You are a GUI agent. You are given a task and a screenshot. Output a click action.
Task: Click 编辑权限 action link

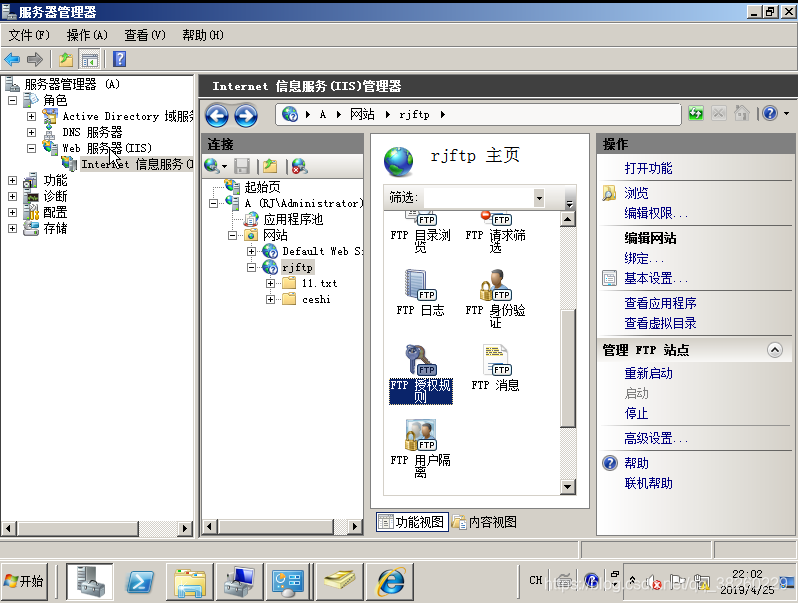(656, 213)
